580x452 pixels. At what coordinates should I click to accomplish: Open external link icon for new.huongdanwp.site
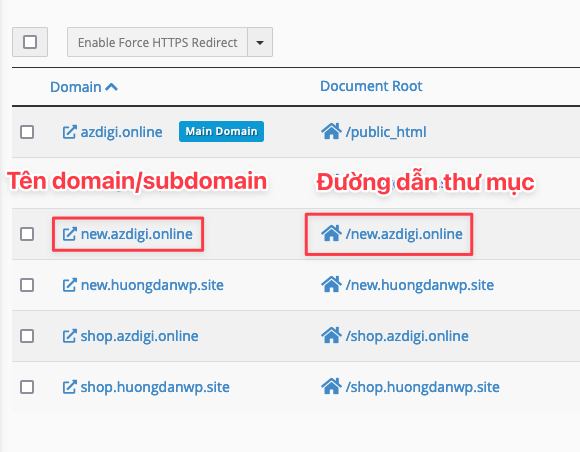coord(69,285)
